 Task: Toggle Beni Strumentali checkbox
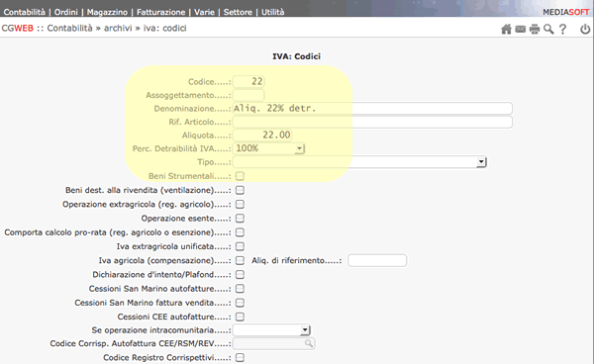pyautogui.click(x=240, y=176)
